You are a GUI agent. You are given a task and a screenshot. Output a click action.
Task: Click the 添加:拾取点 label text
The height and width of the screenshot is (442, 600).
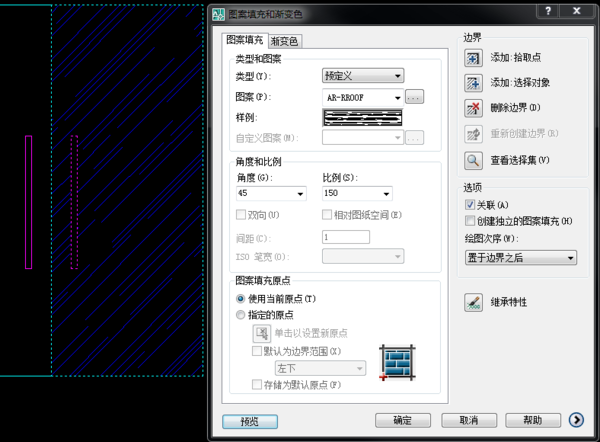tap(515, 58)
